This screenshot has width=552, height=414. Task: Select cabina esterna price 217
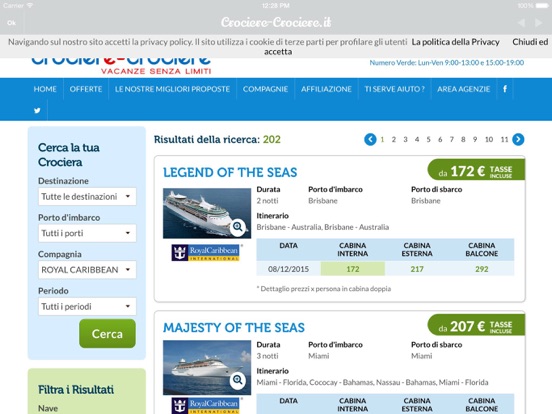(417, 269)
